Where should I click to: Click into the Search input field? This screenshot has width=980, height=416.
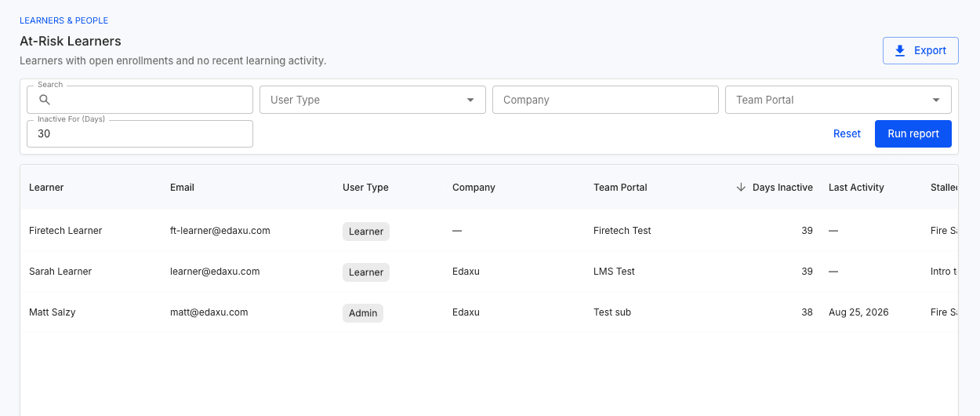pos(140,100)
